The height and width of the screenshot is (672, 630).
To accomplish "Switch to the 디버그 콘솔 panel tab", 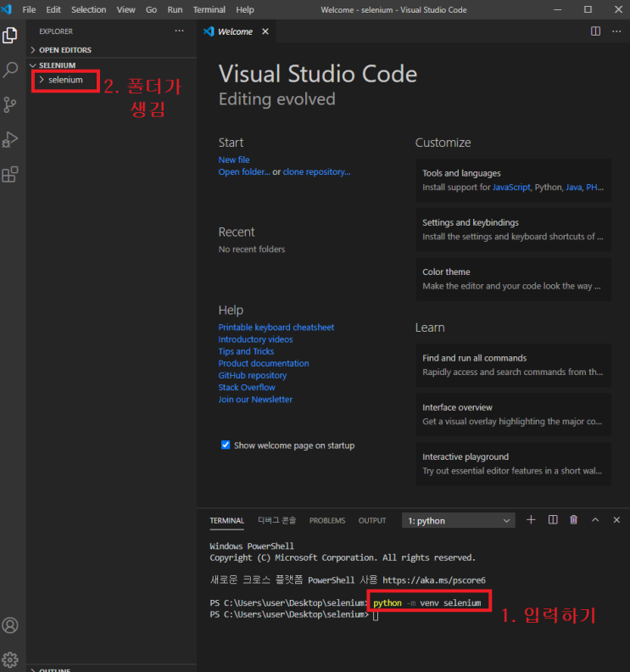I will point(276,520).
